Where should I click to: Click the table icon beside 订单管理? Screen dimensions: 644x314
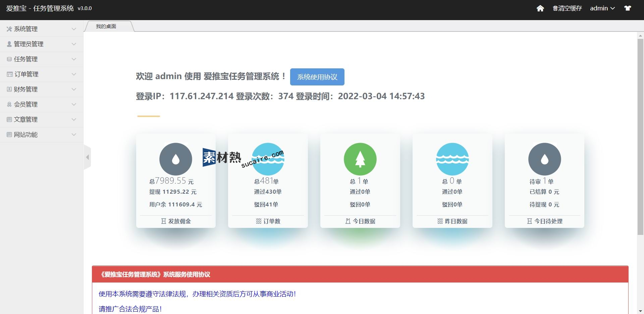(10, 74)
